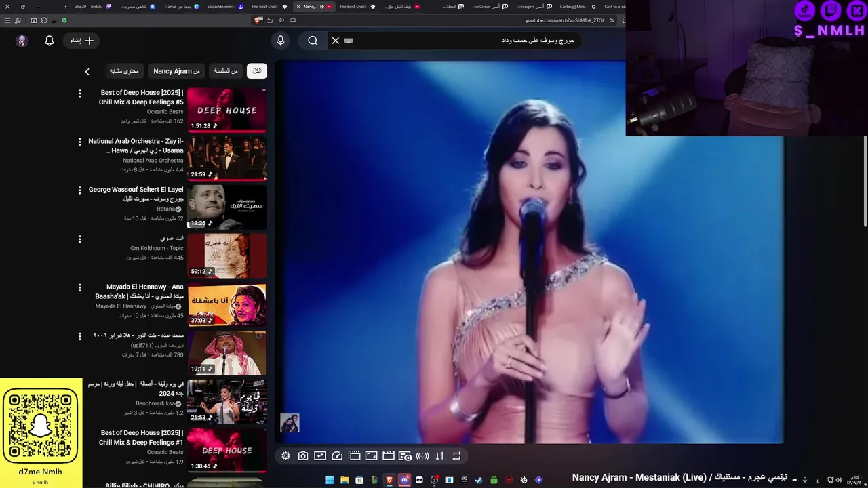This screenshot has height=488, width=868.
Task: Click the fullscreen frame icon under the video
Action: pos(372,456)
